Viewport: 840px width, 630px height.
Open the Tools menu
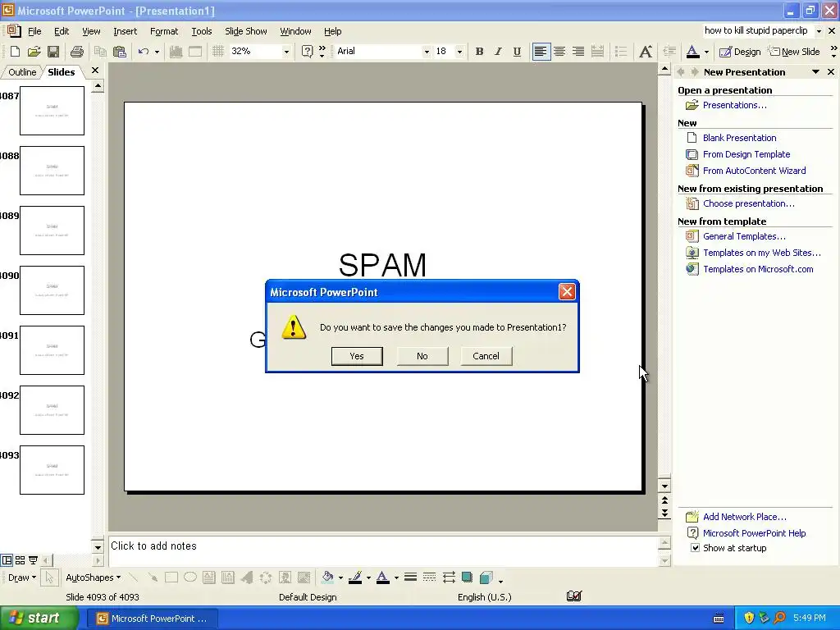click(202, 31)
